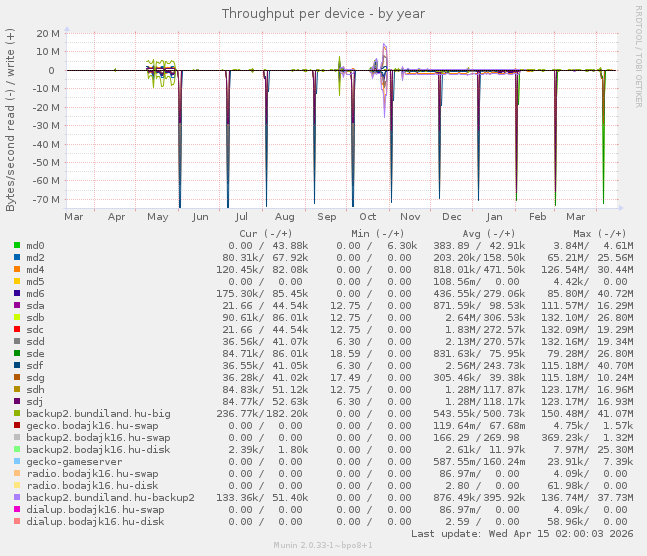Click the md6 dark blue legend swatch
Viewport: 647px width, 556px height.
(x=17, y=293)
